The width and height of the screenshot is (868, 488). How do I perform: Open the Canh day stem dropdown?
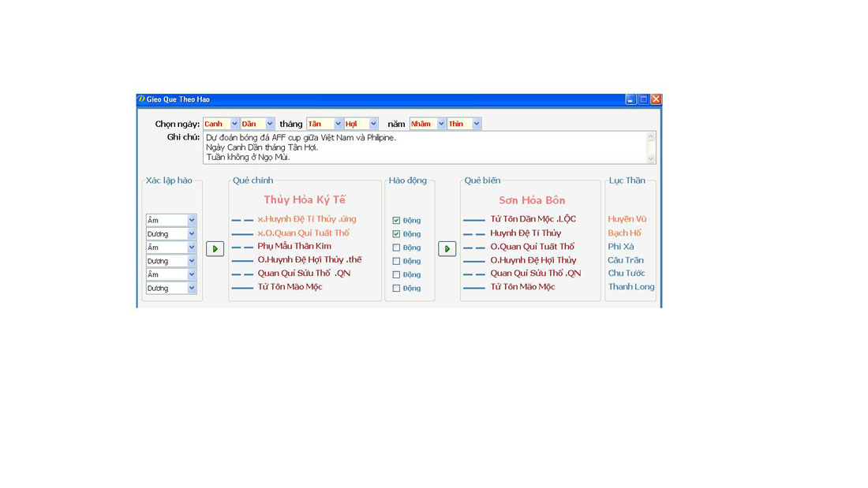tap(234, 124)
